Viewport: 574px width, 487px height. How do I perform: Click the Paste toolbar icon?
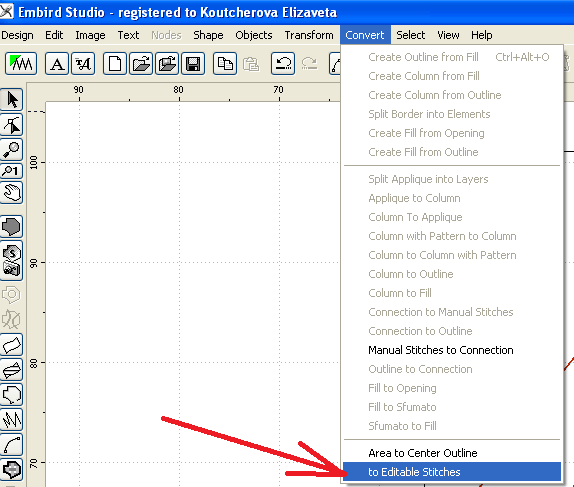(251, 64)
